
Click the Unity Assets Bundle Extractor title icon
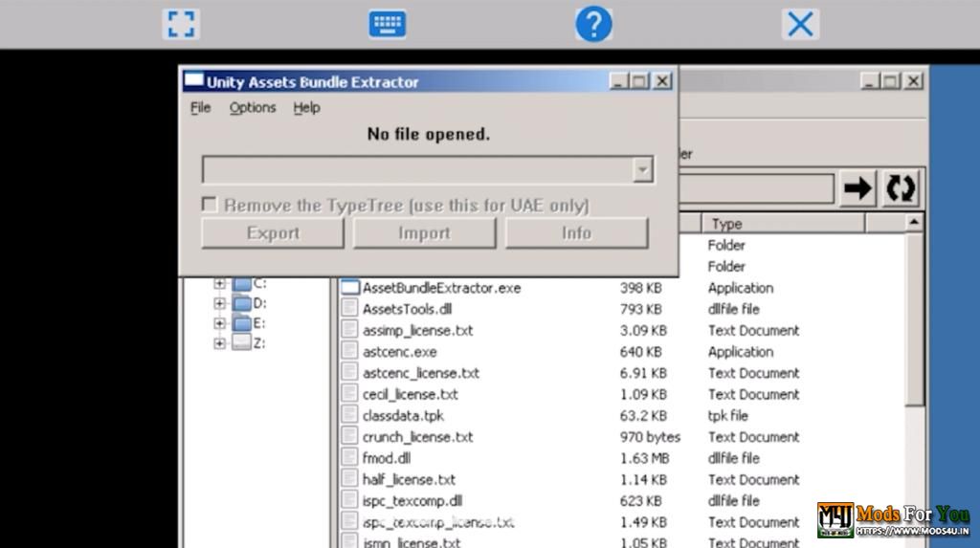193,81
